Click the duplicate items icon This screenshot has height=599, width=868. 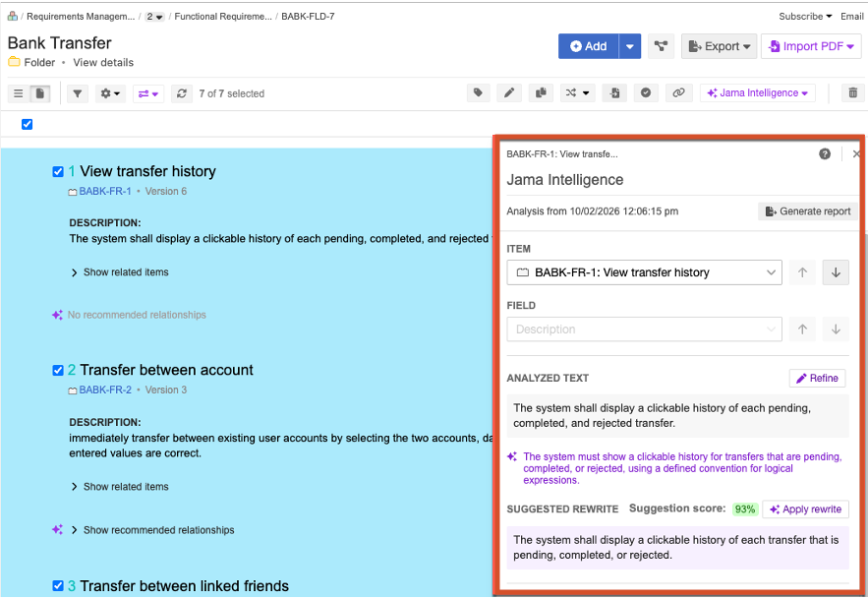pos(541,93)
